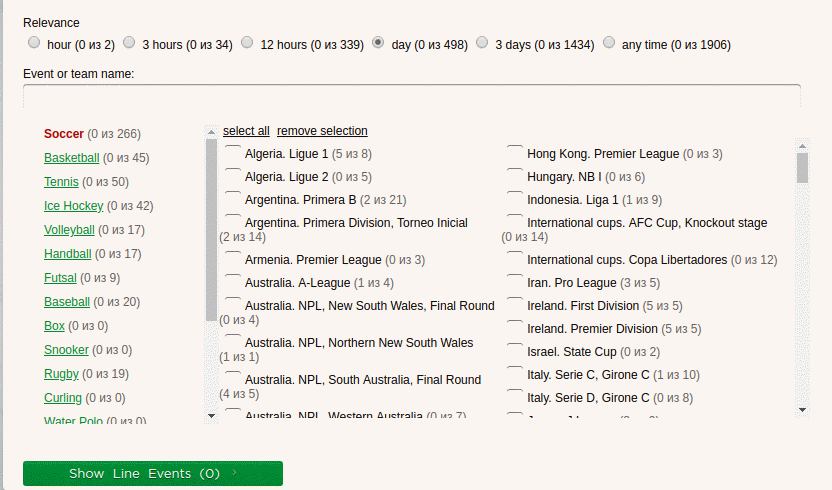Pick the '3 days' relevance option
This screenshot has height=490, width=832.
tap(482, 43)
